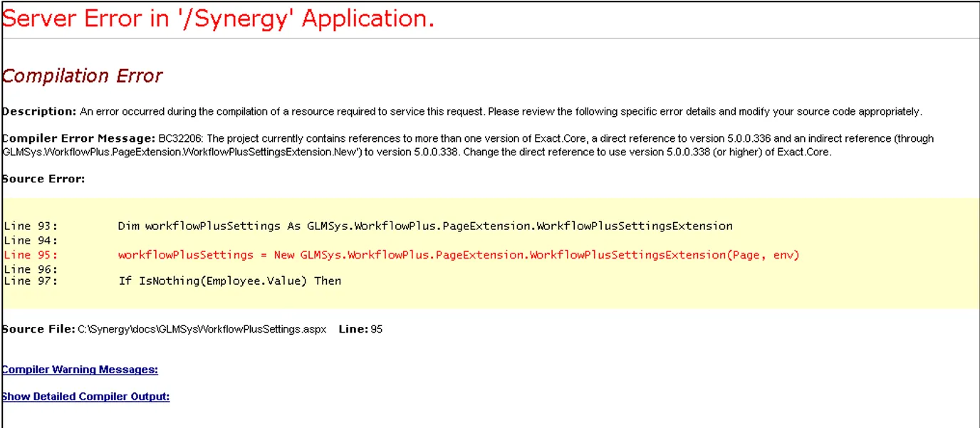The height and width of the screenshot is (428, 980).
Task: Expand the Compiler Warning Messages link
Action: (80, 370)
